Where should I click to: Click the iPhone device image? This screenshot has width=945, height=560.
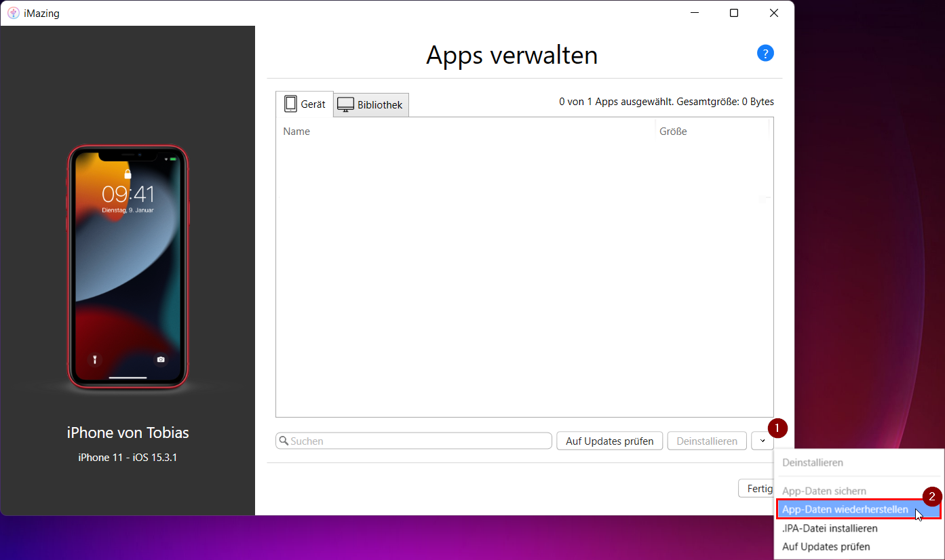tap(128, 266)
